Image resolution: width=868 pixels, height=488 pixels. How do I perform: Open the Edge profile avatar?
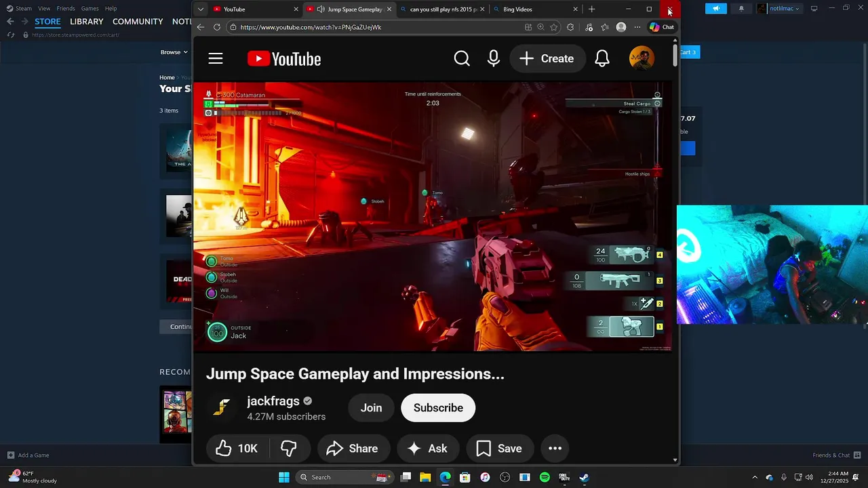[621, 27]
